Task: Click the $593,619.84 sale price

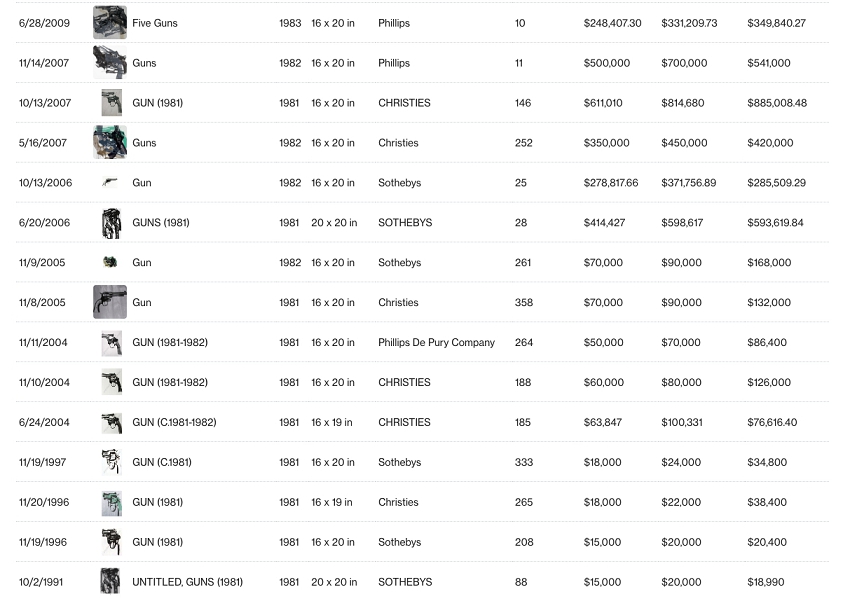Action: click(x=775, y=223)
